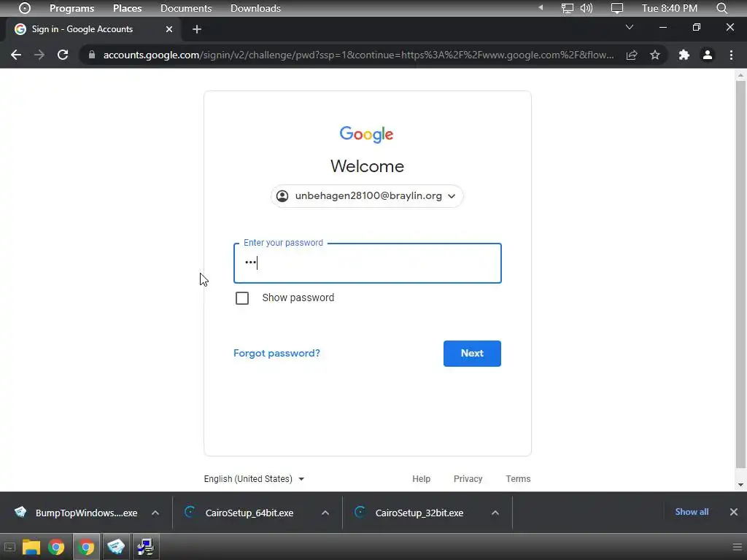
Task: Click the vertical scrollbar thumb
Action: pyautogui.click(x=741, y=274)
